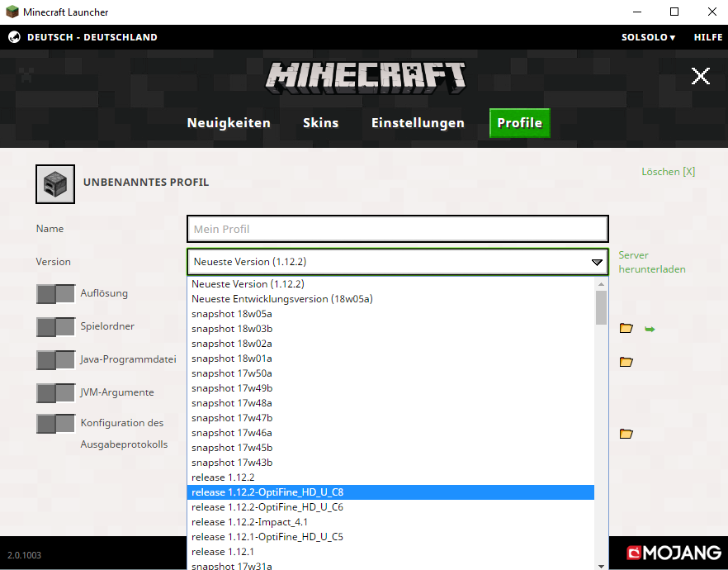Maximize the Minecraft Launcher window
The height and width of the screenshot is (570, 728).
point(674,12)
